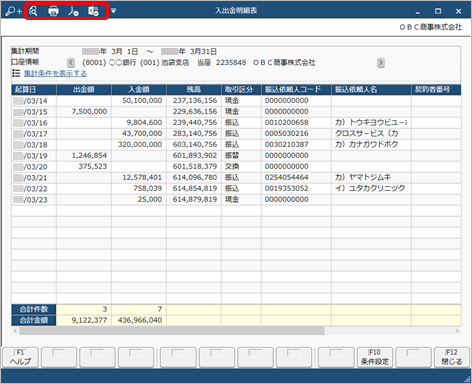Viewport: 472px width, 384px height.
Task: Maximize the 入出金明細表 window
Action: (438, 11)
